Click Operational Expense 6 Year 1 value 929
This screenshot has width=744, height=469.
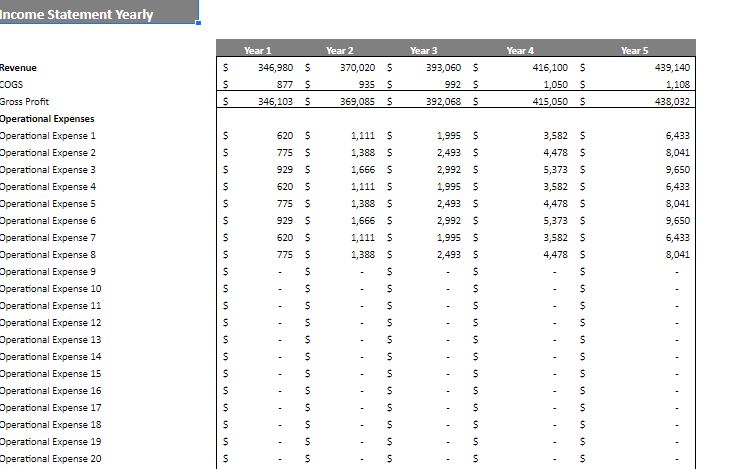pos(285,221)
